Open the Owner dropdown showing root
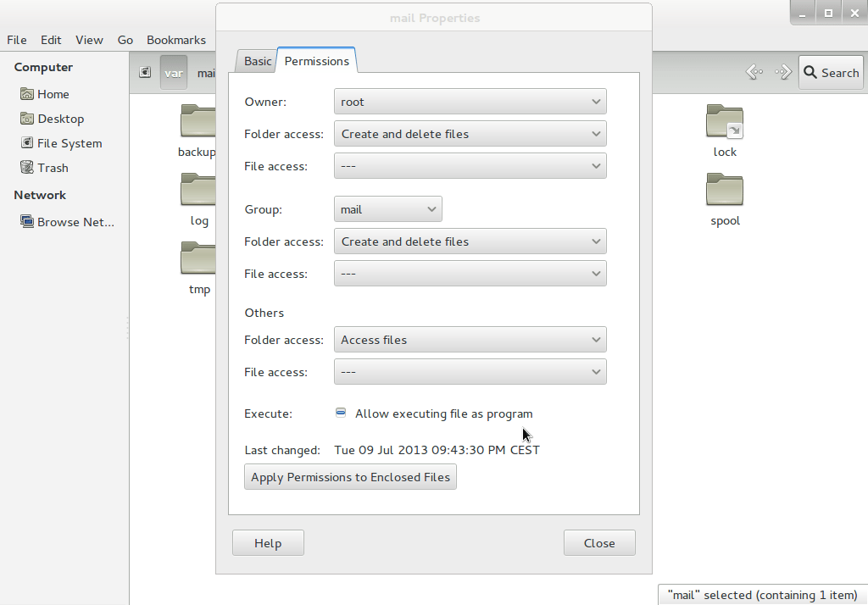Screen dimensions: 868x605 tap(470, 101)
